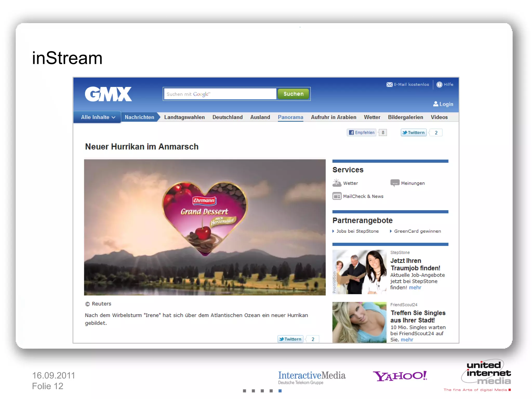The height and width of the screenshot is (399, 532).
Task: Click the Wetter sun cloud icon
Action: [337, 183]
